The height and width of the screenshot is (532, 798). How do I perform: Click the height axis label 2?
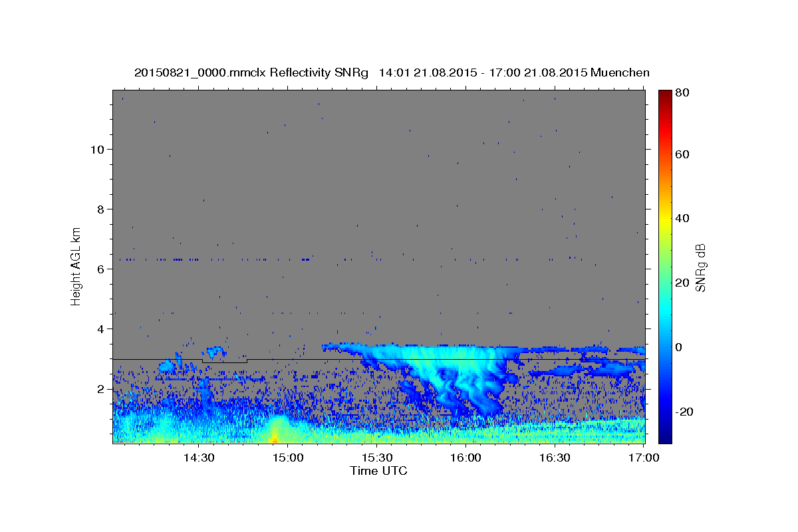tap(101, 388)
